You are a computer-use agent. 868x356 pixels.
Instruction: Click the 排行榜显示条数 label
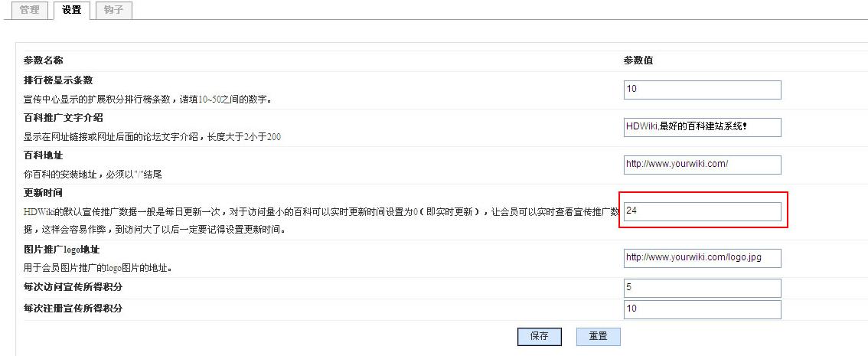click(58, 80)
